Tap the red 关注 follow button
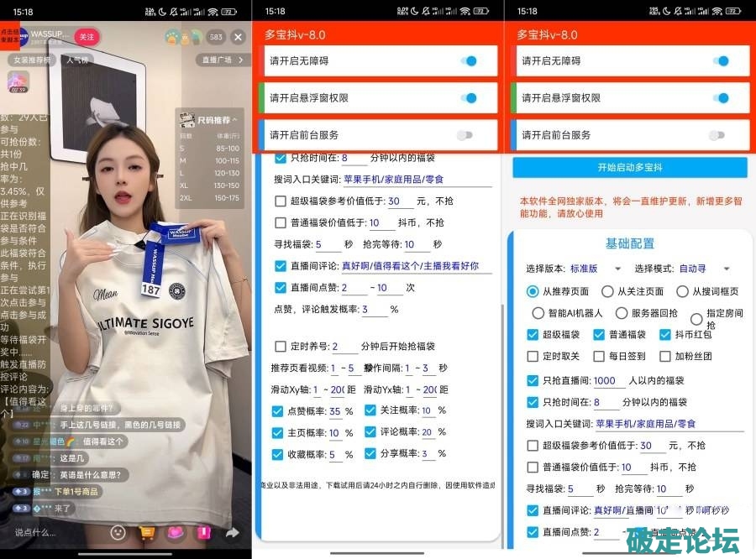 pos(87,37)
